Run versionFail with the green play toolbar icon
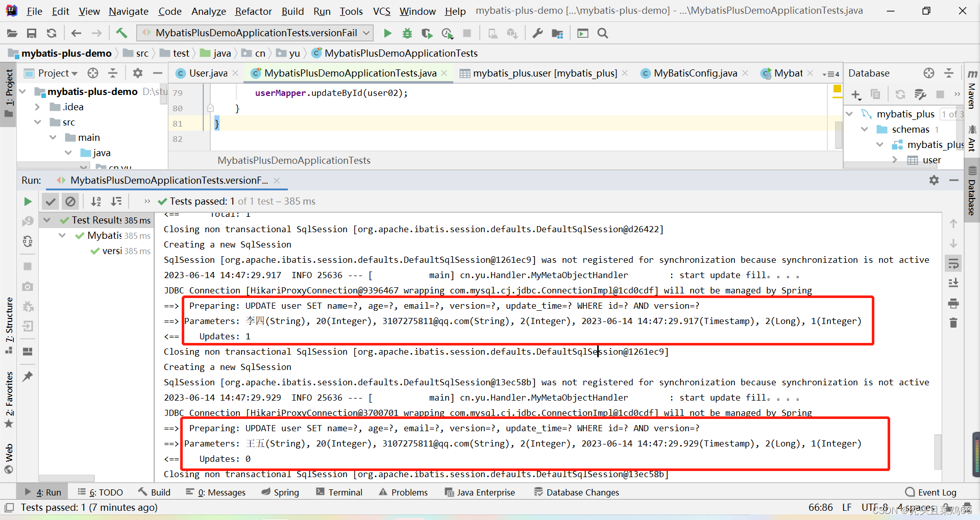 pyautogui.click(x=387, y=33)
